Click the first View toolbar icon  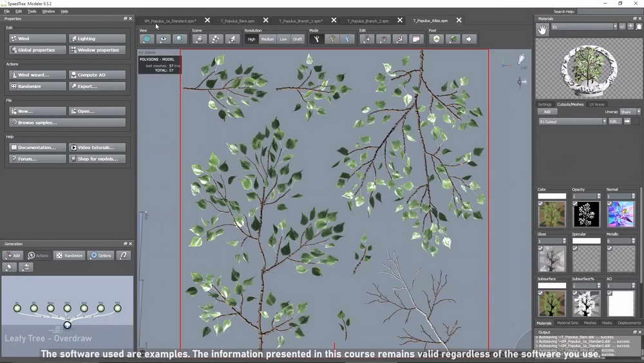147,39
